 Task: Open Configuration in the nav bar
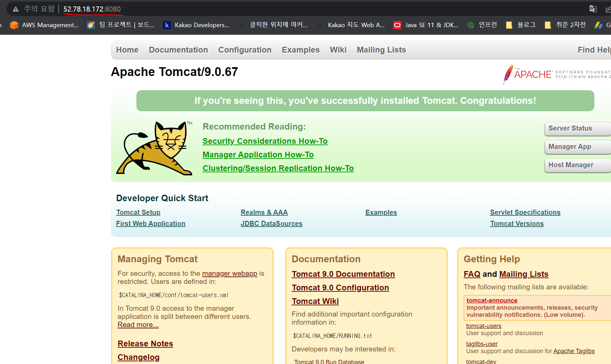(x=245, y=50)
